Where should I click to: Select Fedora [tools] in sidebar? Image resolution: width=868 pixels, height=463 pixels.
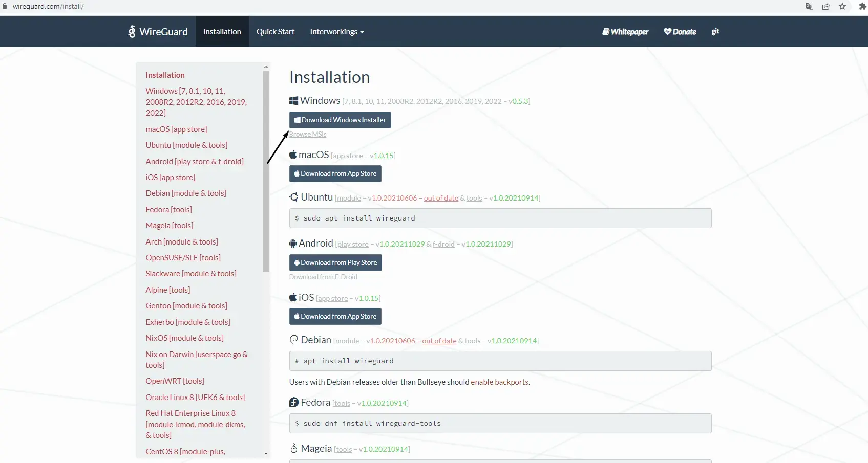168,209
